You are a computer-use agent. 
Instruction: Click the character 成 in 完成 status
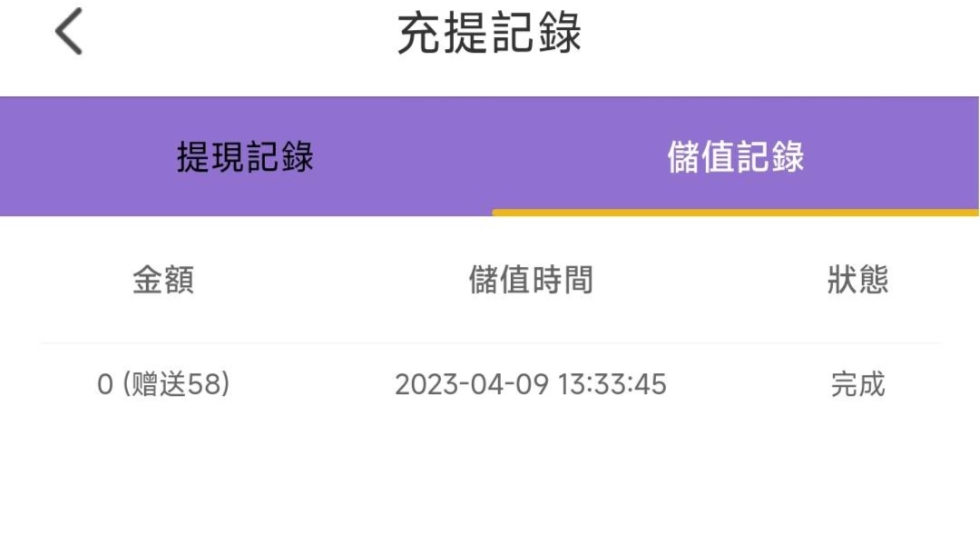click(871, 384)
